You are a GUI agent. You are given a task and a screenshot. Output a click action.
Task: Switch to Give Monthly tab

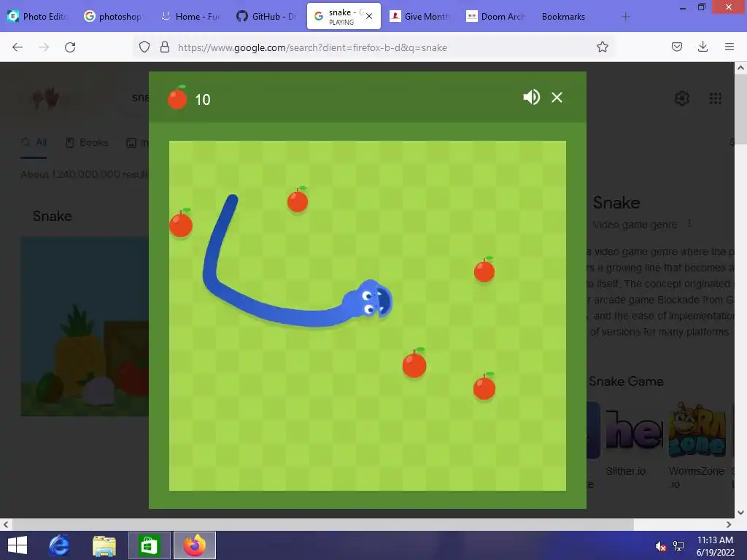419,16
